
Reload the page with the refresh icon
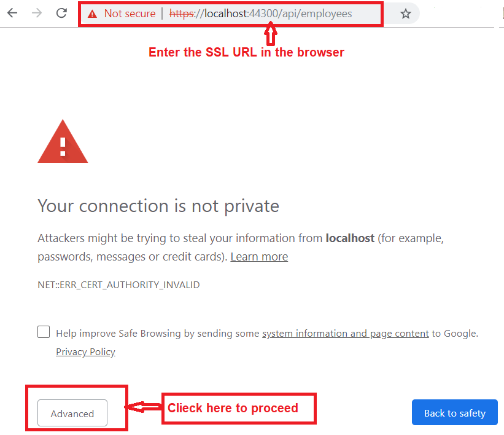click(61, 14)
